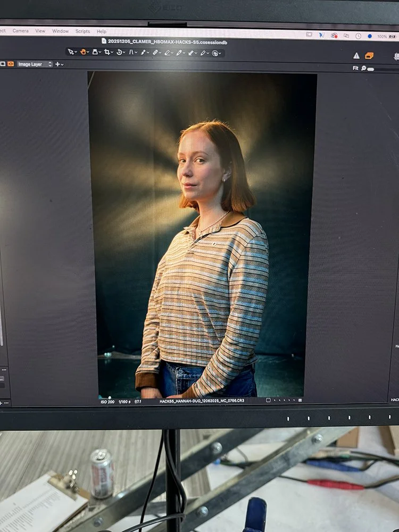Image resolution: width=399 pixels, height=532 pixels.
Task: Click the session title 20251205_CLAMER_HBOMAX-HACKS-S5.cosessiondb
Action: coord(168,41)
